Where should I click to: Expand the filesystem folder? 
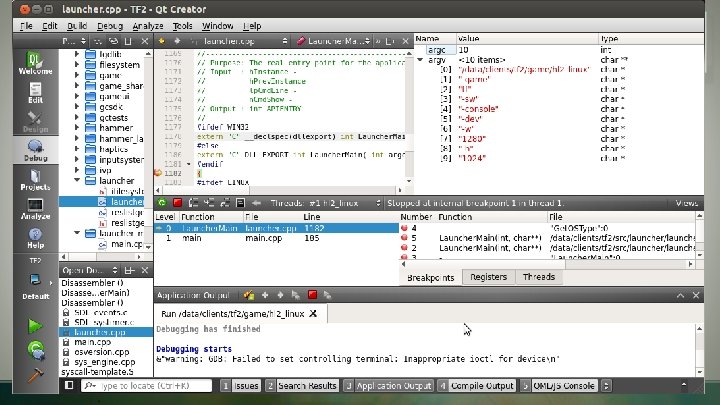point(77,64)
